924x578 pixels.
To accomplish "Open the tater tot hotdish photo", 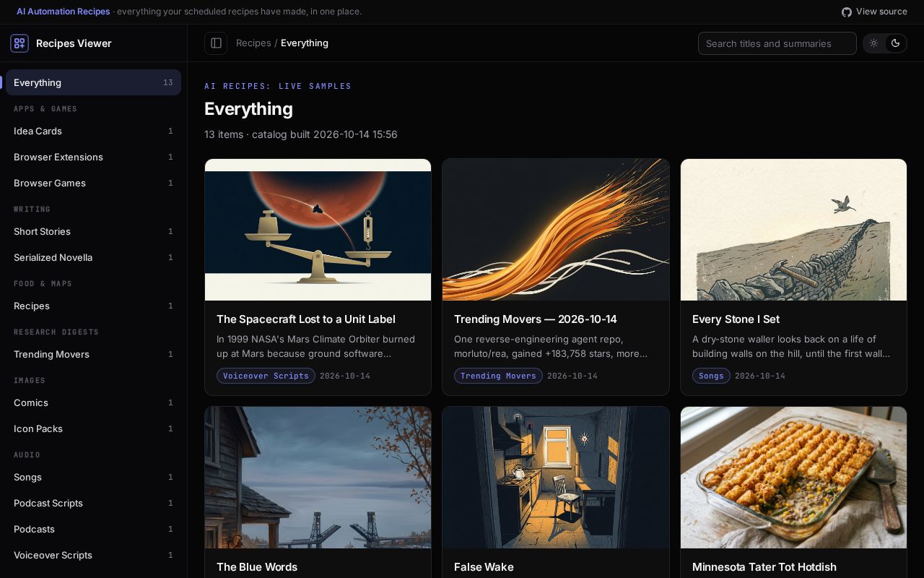I will (x=793, y=478).
